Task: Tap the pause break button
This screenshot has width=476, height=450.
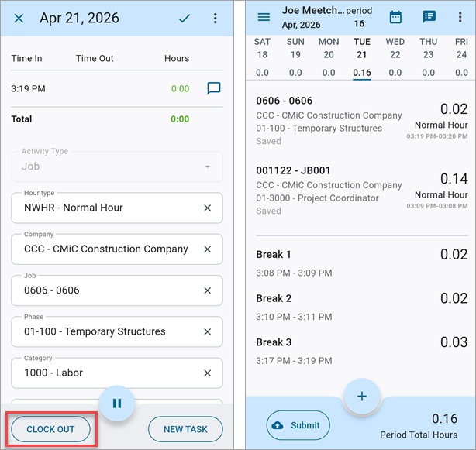Action: [x=117, y=404]
